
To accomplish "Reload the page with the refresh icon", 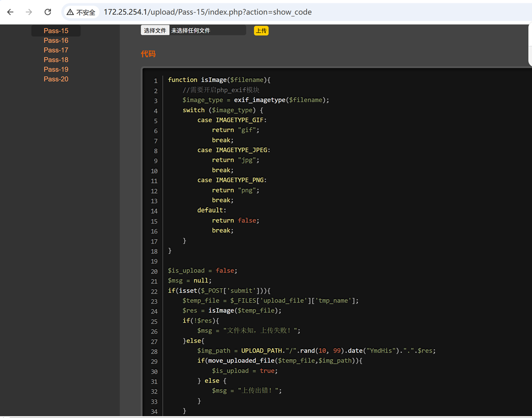I will click(48, 12).
